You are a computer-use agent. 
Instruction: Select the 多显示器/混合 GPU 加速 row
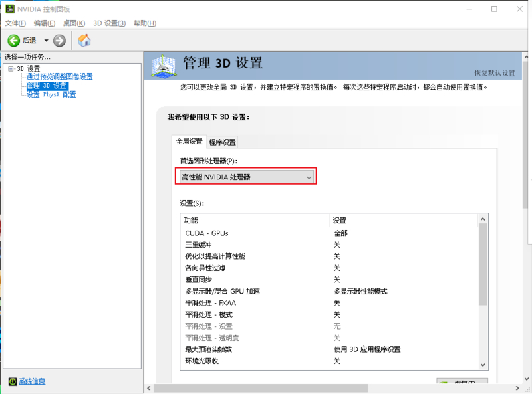pos(329,291)
